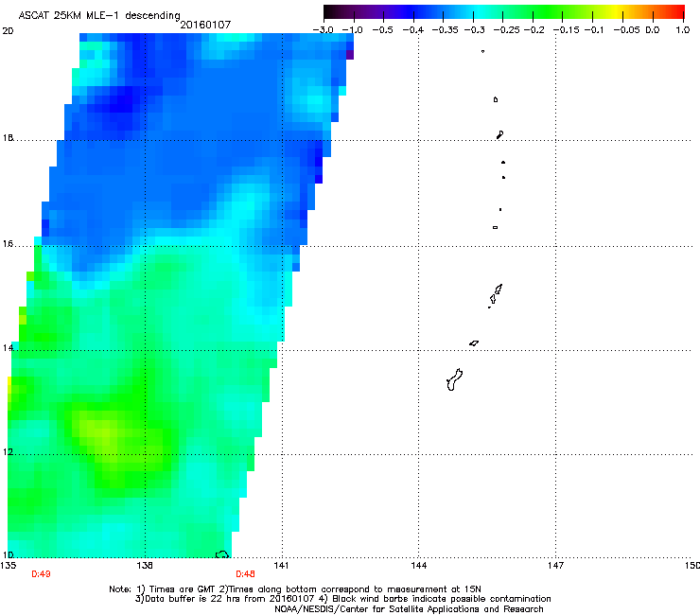This screenshot has height=615, width=700.
Task: Click the colorbar's rightmost 1.0 label
Action: pos(683,30)
